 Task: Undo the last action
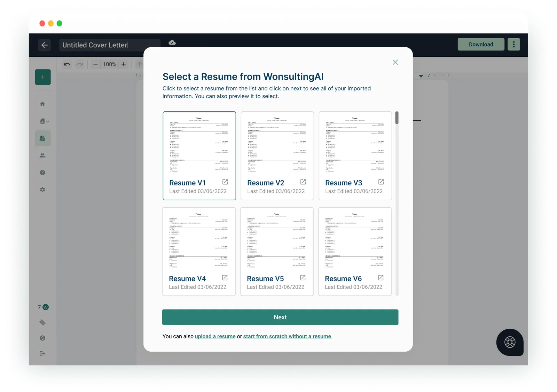67,64
